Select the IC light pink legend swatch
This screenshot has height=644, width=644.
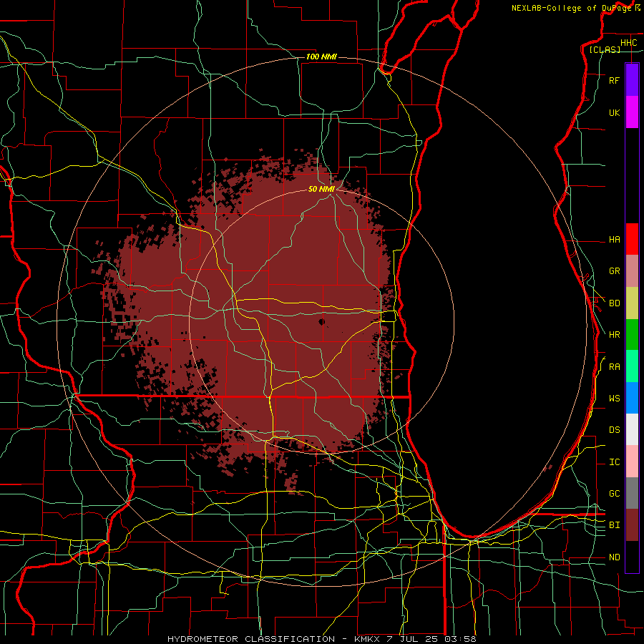(x=632, y=462)
